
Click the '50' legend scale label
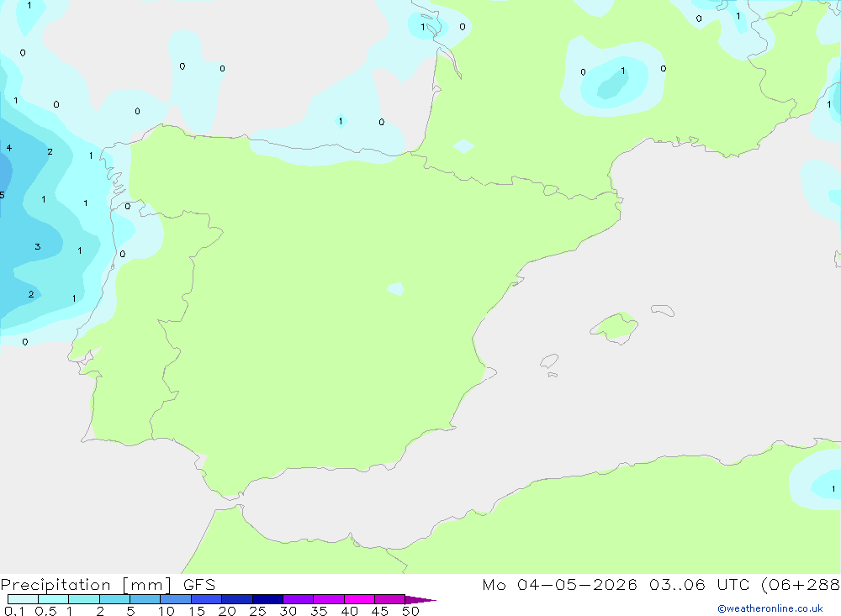click(411, 611)
